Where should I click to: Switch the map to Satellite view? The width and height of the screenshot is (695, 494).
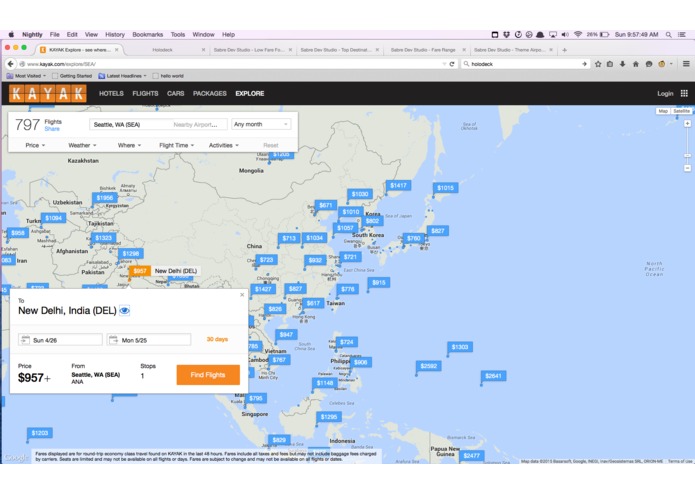682,111
